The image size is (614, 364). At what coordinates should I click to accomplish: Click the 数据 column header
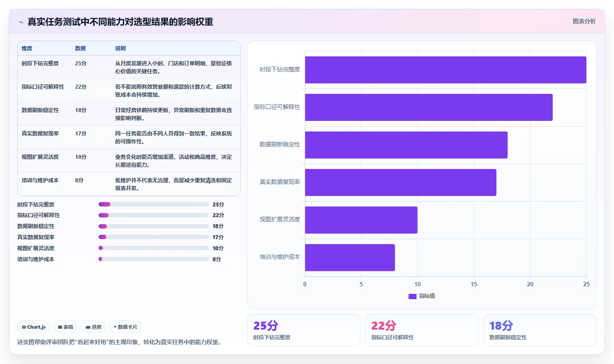(x=80, y=49)
